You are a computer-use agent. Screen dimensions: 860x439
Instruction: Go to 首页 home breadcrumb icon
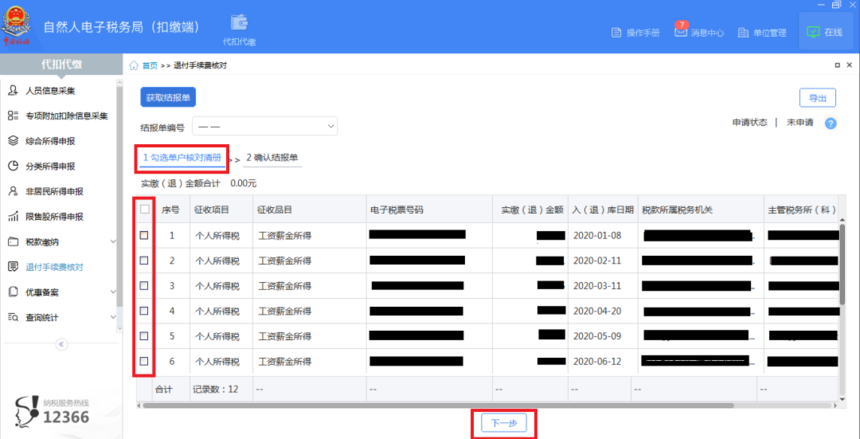[134, 65]
